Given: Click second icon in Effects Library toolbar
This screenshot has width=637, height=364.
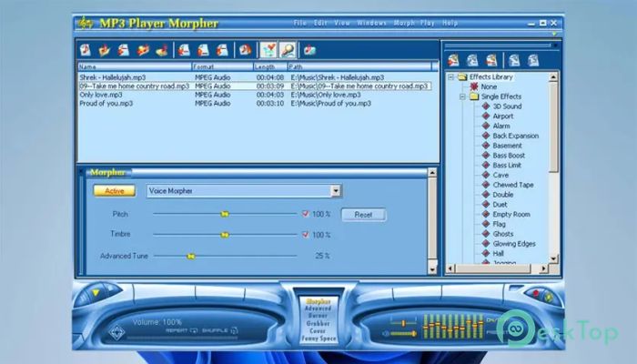Looking at the screenshot, I should pyautogui.click(x=472, y=61).
